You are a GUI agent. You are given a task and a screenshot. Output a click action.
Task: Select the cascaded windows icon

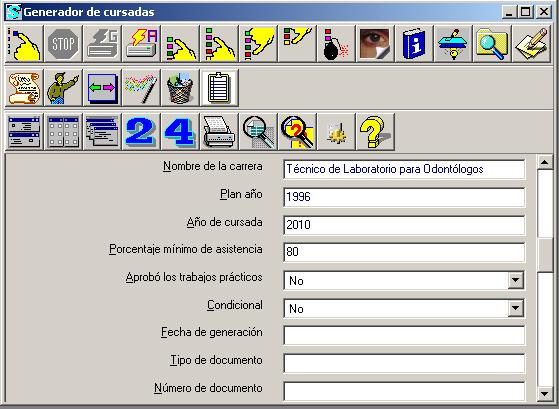102,132
